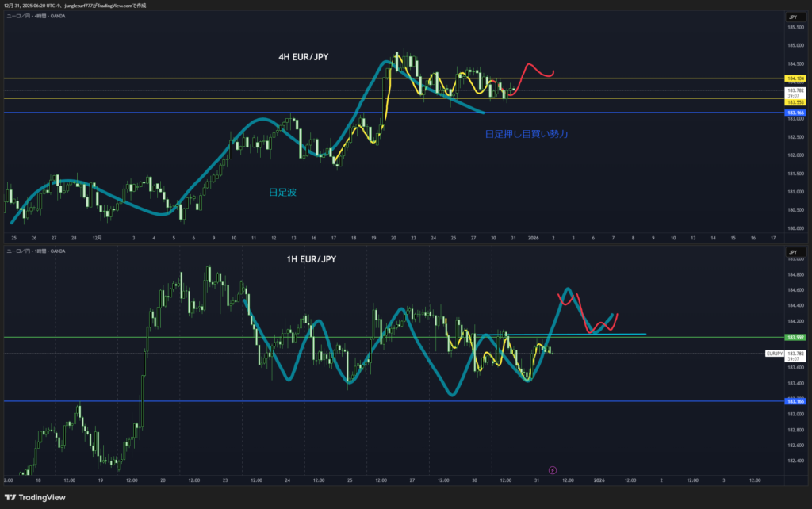
Task: Select the "4H EUR/JPY" text annotation
Action: click(305, 56)
